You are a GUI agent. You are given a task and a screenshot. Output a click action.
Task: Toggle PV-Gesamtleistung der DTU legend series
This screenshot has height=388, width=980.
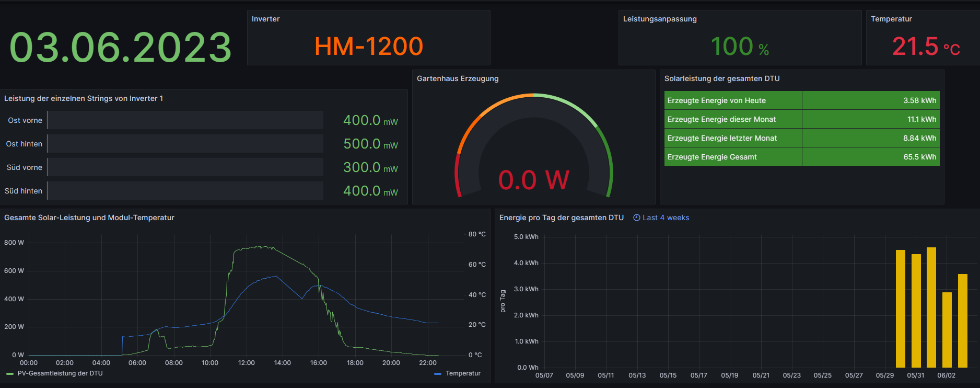click(x=60, y=373)
